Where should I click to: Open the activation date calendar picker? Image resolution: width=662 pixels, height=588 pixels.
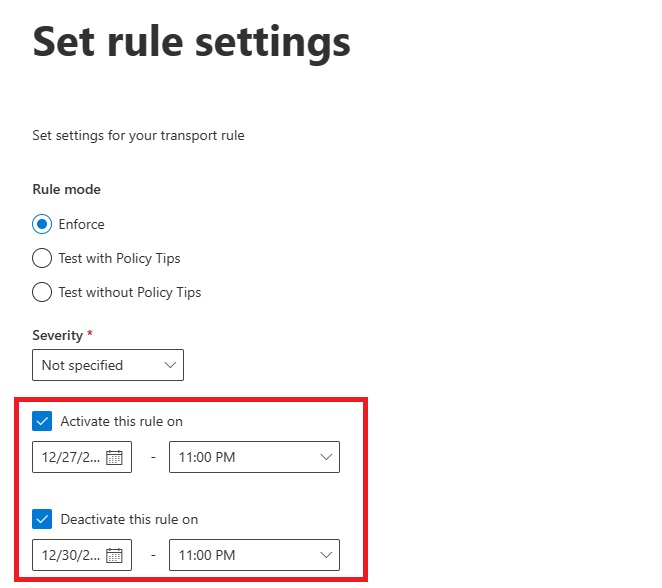pos(114,458)
